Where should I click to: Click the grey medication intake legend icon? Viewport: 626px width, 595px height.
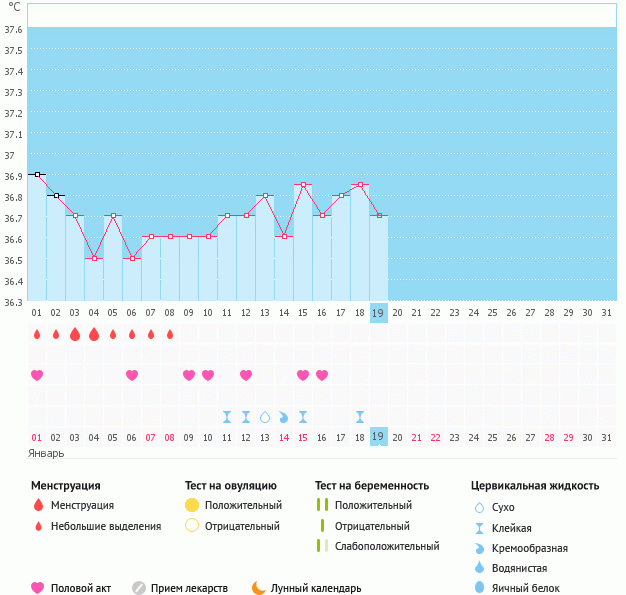pyautogui.click(x=139, y=588)
